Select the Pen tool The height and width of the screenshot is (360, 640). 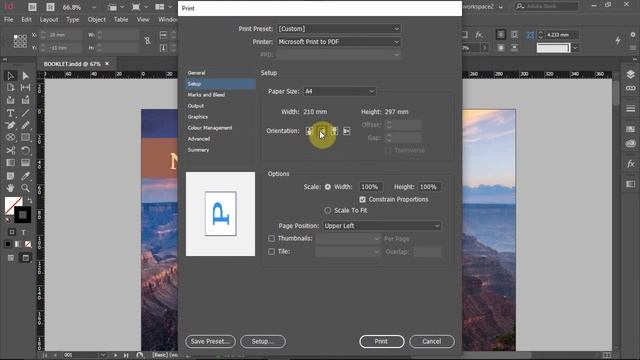pyautogui.click(x=11, y=125)
